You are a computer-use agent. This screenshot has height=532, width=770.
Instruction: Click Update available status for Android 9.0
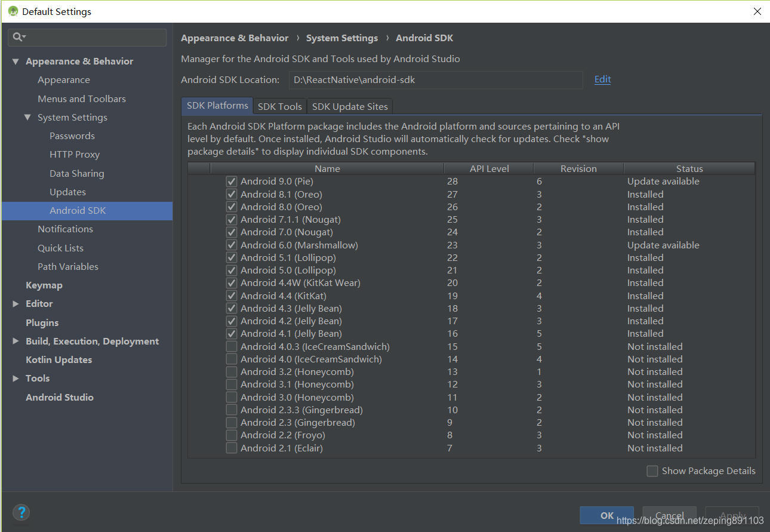point(663,182)
